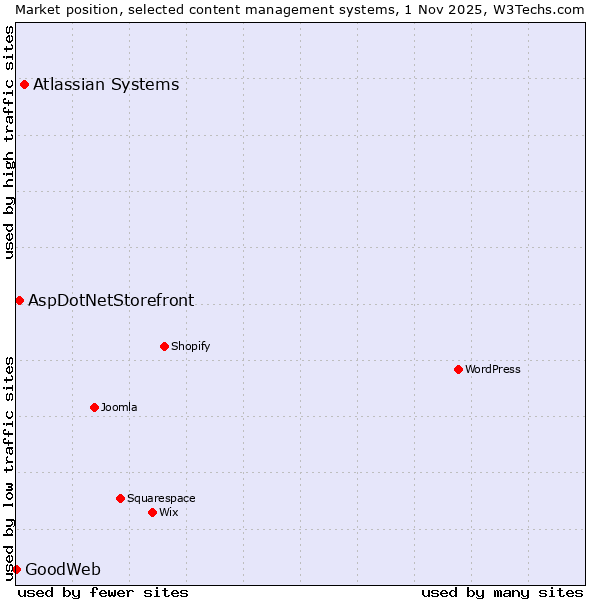
Task: Pick the Squarespace red diamond marker
Action: tap(120, 498)
